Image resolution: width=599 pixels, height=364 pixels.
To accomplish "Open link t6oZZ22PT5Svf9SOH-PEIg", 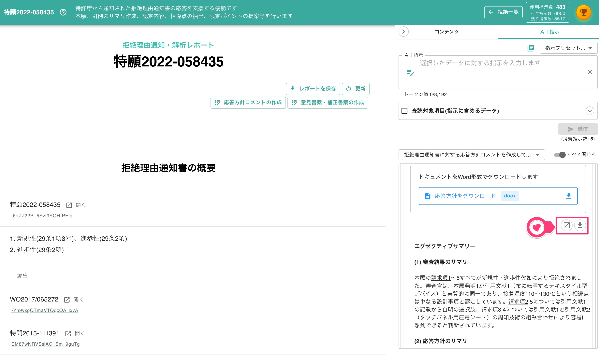I will tap(42, 216).
